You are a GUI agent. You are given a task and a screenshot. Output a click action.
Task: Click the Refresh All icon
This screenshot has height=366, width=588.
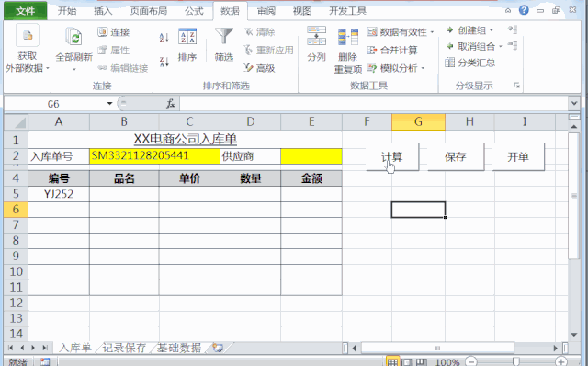(x=73, y=37)
